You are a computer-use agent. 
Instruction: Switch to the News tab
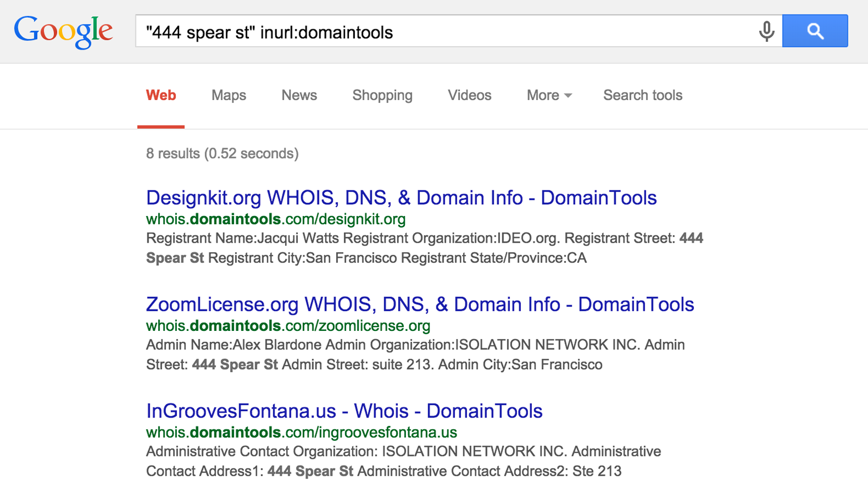tap(299, 95)
